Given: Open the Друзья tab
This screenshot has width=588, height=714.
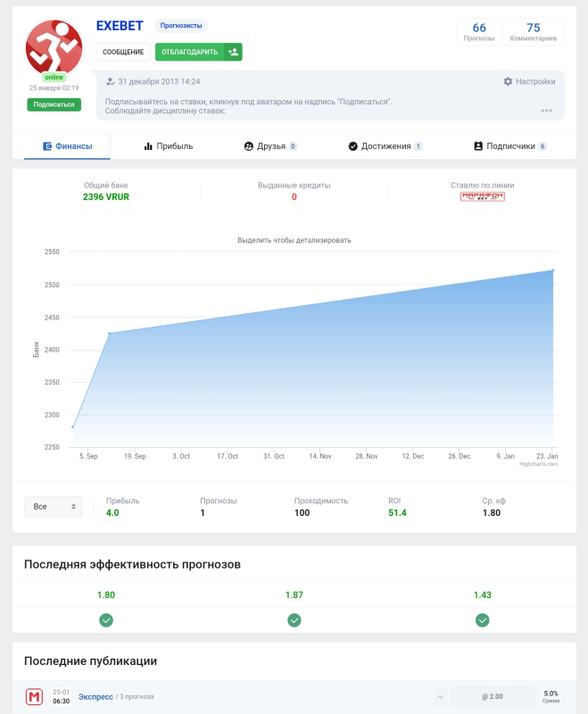Looking at the screenshot, I should coord(270,146).
